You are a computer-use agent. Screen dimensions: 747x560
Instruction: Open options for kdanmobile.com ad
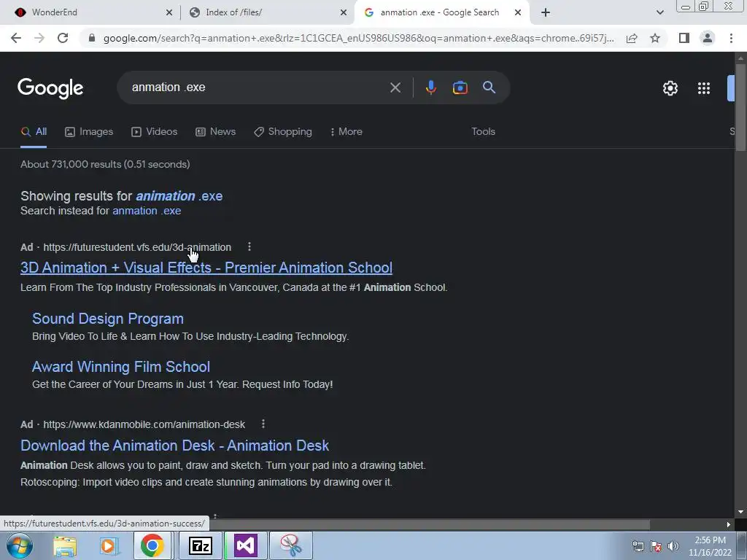(263, 424)
